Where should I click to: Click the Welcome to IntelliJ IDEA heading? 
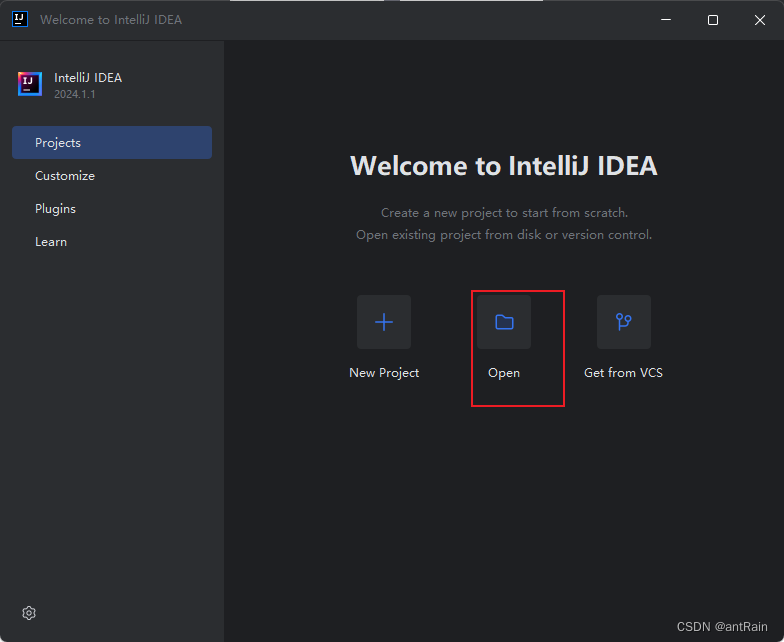click(x=504, y=166)
